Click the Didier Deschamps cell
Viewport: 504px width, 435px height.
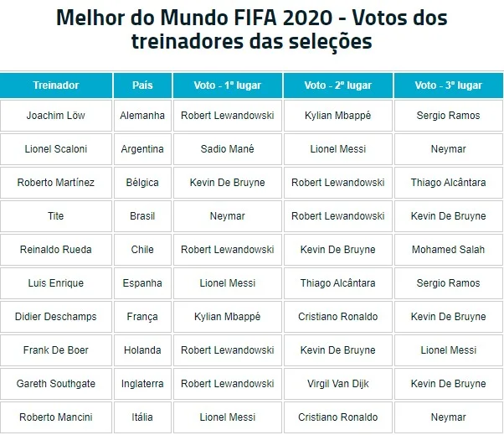pyautogui.click(x=56, y=317)
